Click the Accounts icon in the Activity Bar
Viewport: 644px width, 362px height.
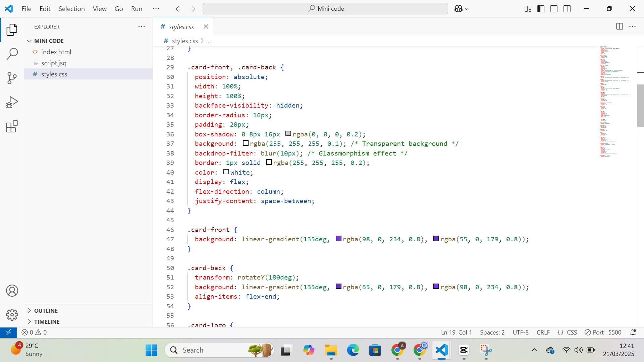(x=12, y=291)
